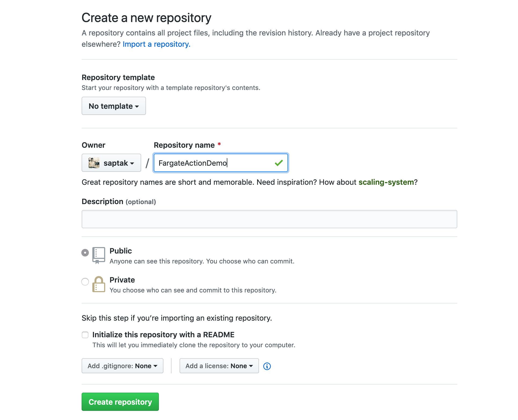Image resolution: width=518 pixels, height=420 pixels.
Task: Enable Initialize this repository with a README
Action: point(85,335)
